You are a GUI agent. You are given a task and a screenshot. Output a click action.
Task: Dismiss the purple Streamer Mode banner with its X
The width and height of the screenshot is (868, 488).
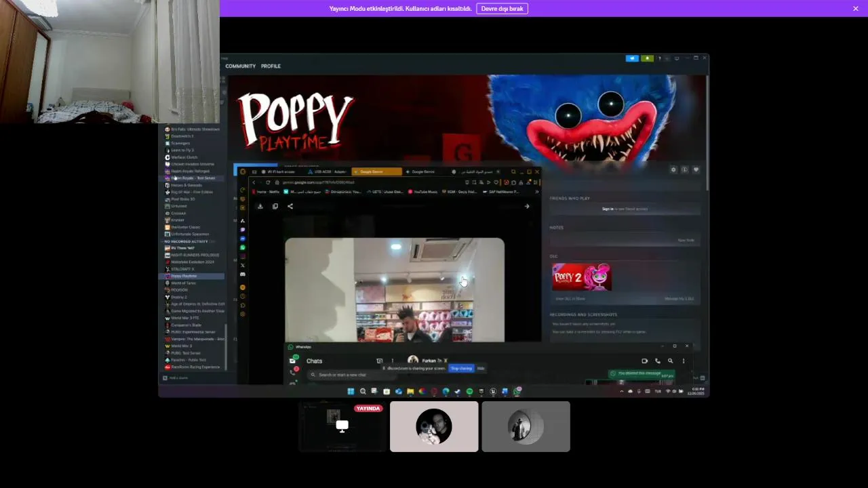click(x=856, y=9)
